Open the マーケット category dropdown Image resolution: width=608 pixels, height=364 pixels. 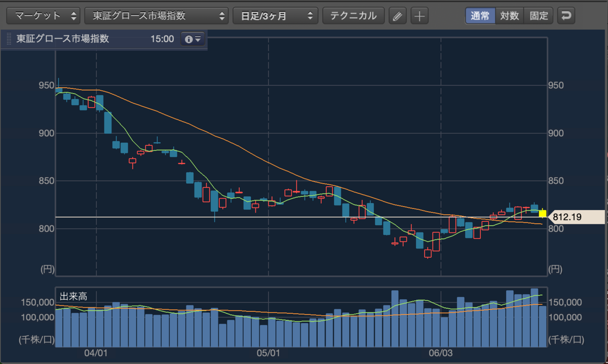(x=43, y=16)
